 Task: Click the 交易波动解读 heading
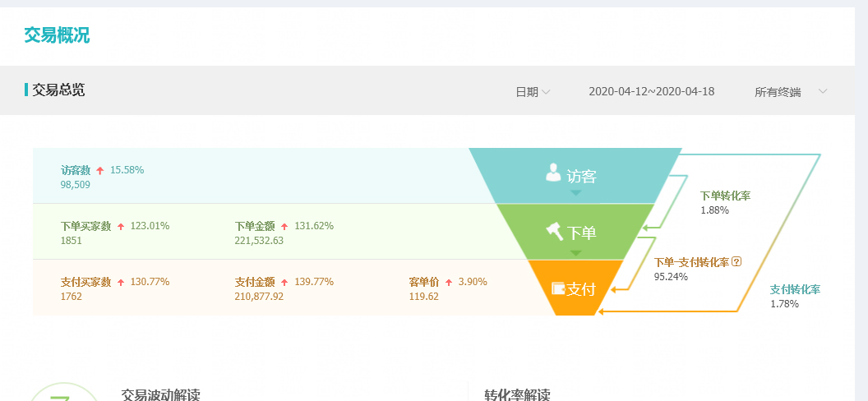[x=160, y=395]
